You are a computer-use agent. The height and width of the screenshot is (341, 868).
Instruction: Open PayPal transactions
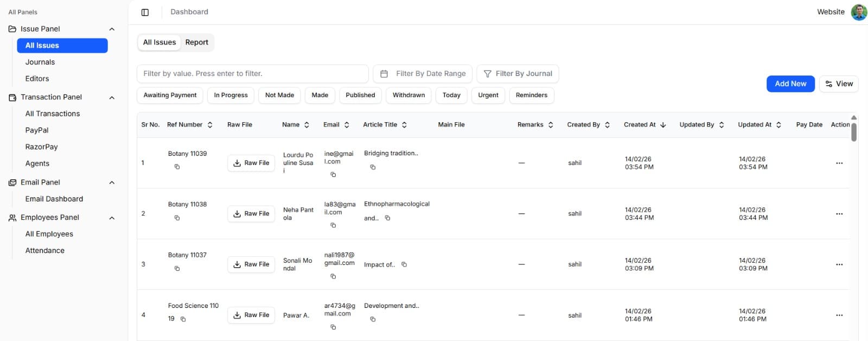pos(37,130)
